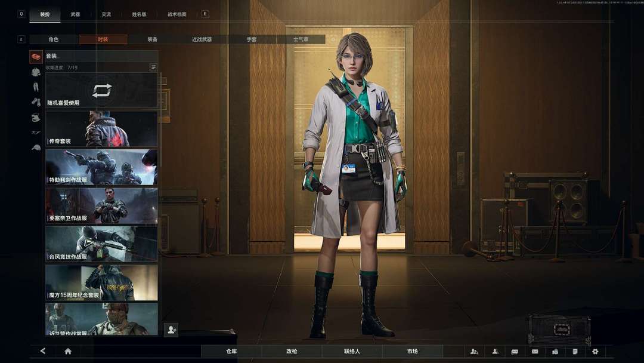
Task: Open the 市场 button
Action: 413,352
